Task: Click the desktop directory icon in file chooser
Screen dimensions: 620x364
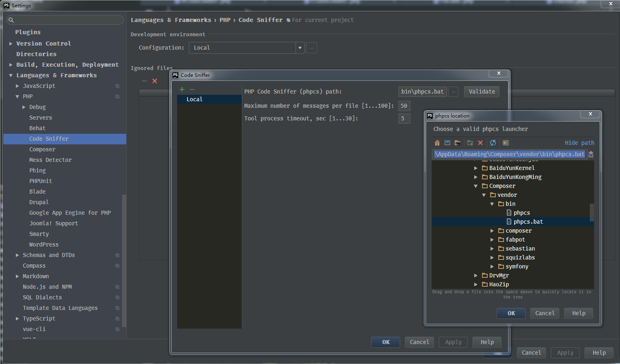Action: point(447,143)
